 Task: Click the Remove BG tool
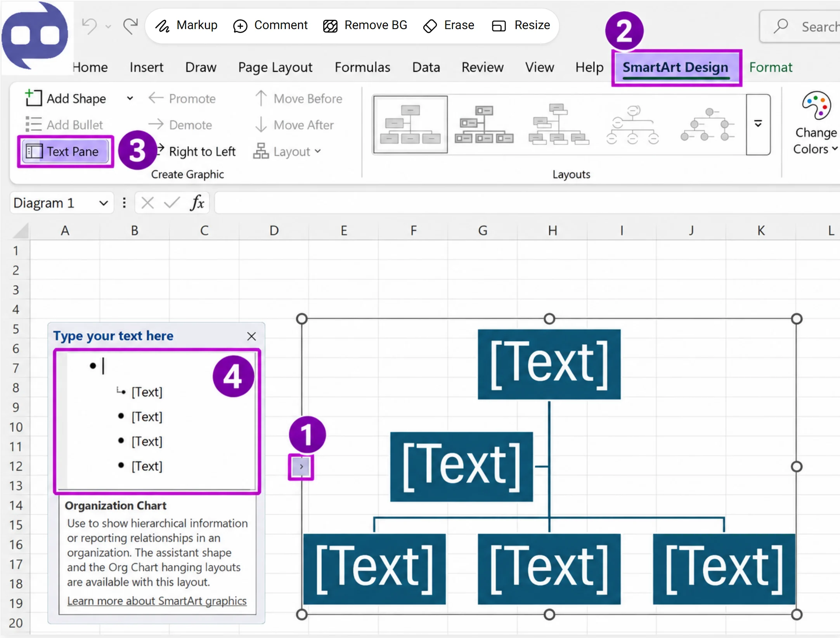(x=365, y=26)
